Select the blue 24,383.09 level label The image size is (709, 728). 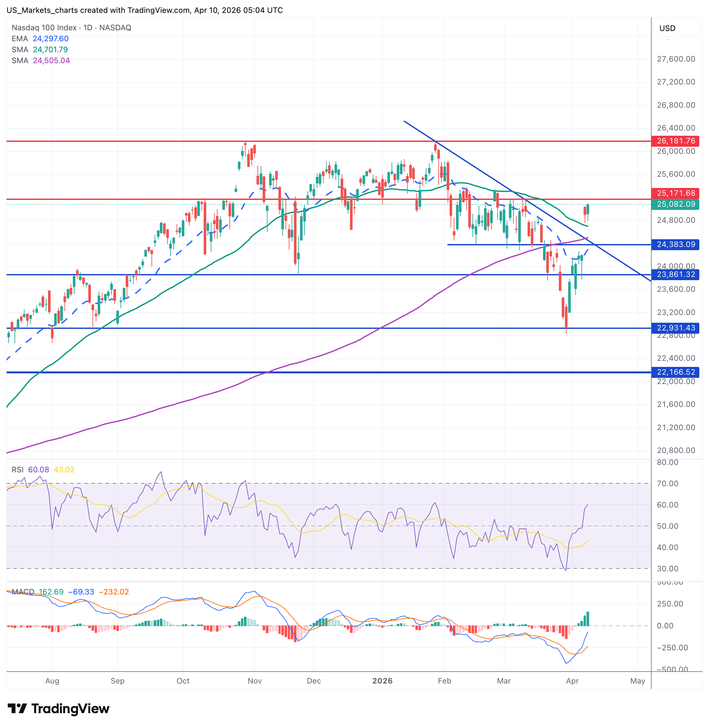[x=675, y=244]
